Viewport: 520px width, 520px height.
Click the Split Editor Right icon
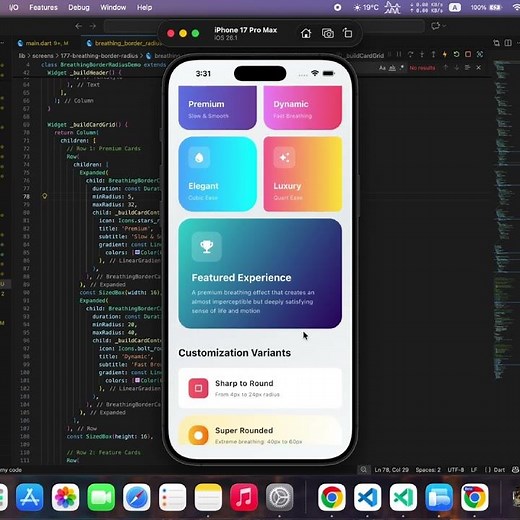point(508,43)
